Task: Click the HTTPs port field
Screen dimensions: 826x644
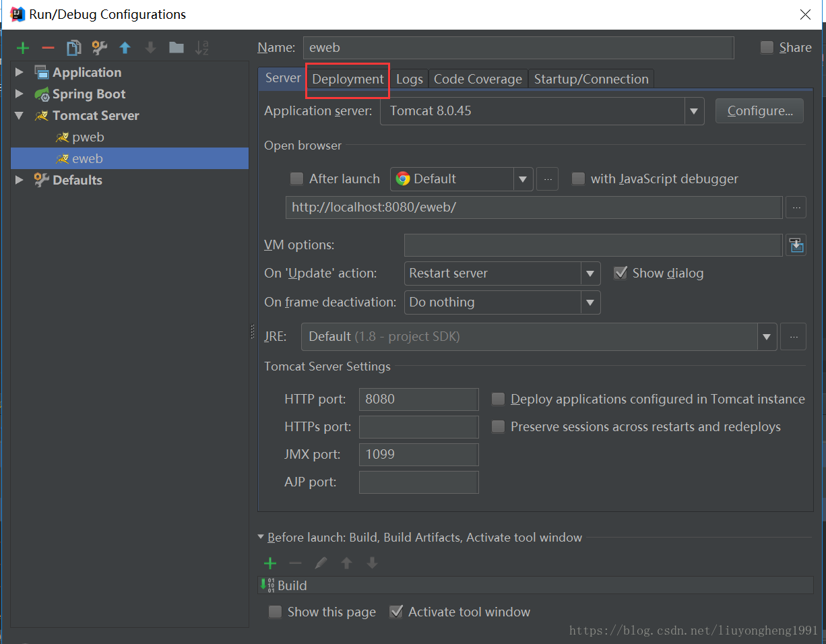Action: click(418, 427)
